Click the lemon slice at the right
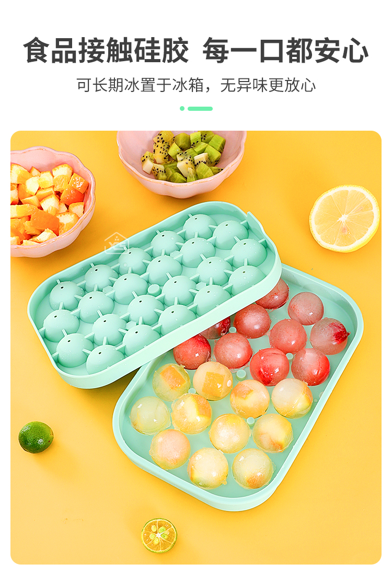The image size is (392, 575). 344,218
